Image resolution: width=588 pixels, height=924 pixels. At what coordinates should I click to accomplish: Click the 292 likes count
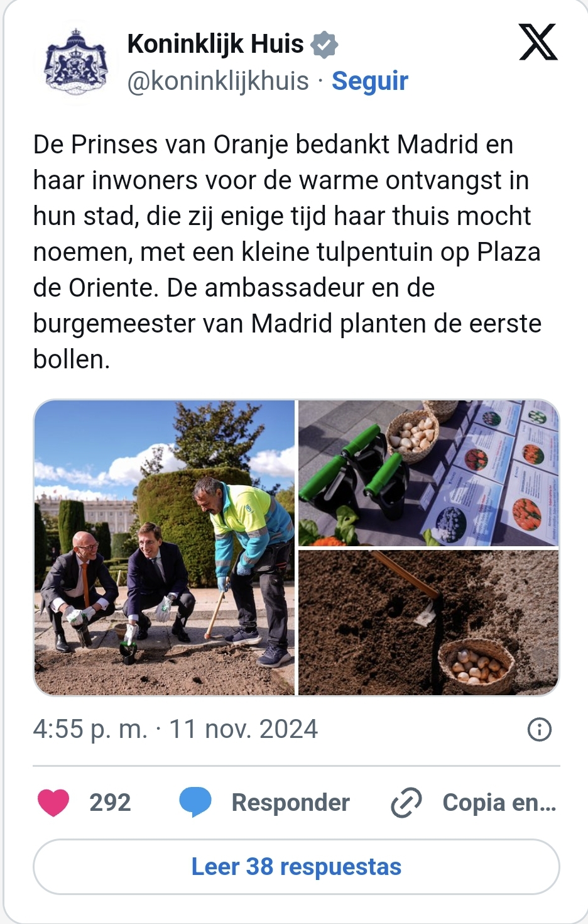point(110,803)
